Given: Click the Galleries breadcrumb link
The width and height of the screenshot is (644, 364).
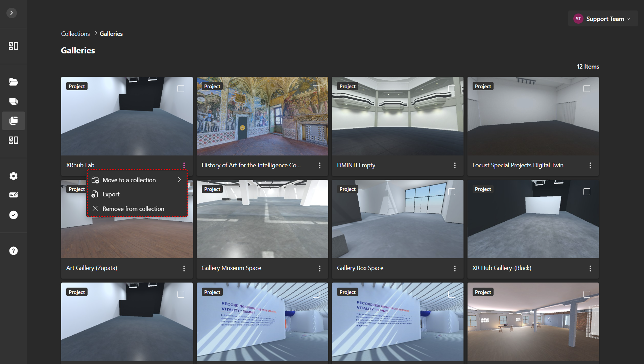Looking at the screenshot, I should point(111,34).
